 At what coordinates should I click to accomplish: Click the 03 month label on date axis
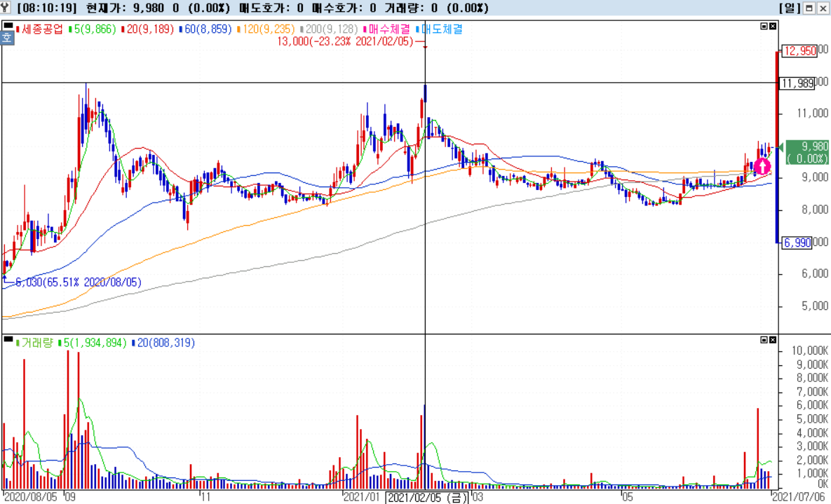[x=477, y=498]
